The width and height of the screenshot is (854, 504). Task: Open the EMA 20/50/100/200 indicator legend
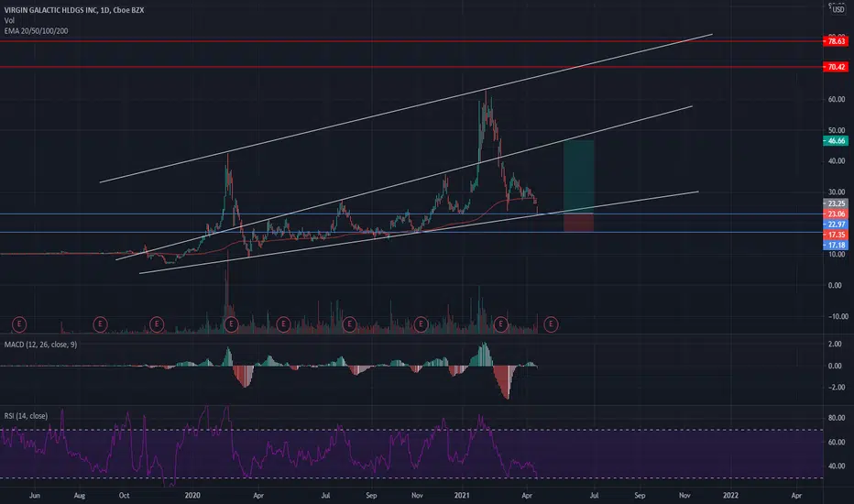[x=36, y=31]
